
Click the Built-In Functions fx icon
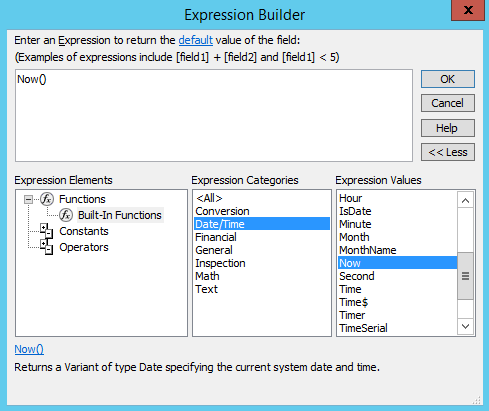coord(66,215)
